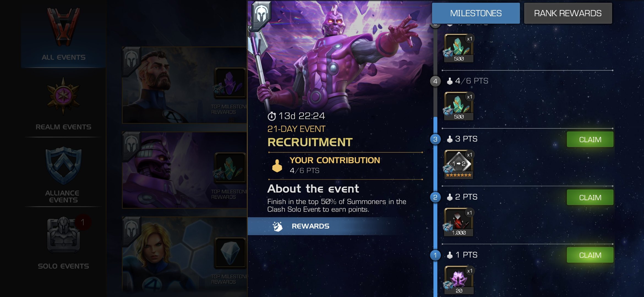Tap the red crystal shards 1,000 reward

459,222
